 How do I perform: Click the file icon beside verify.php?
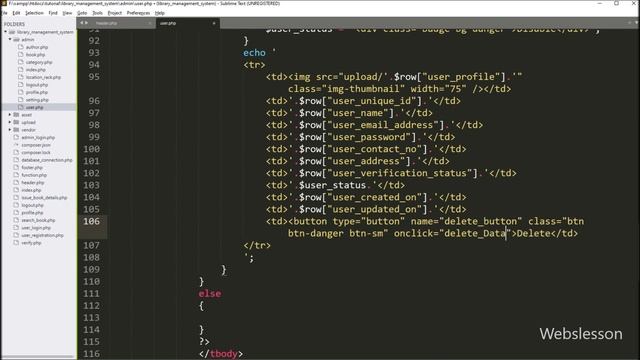(x=16, y=243)
